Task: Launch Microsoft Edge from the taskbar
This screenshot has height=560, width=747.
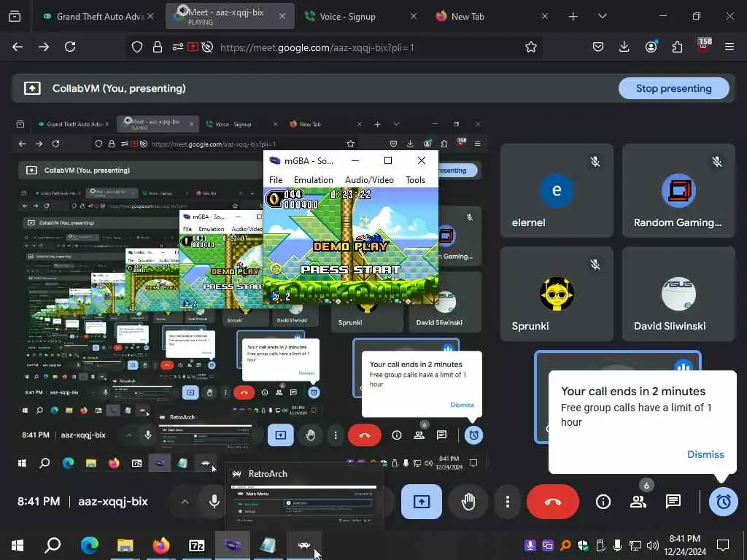Action: (89, 545)
